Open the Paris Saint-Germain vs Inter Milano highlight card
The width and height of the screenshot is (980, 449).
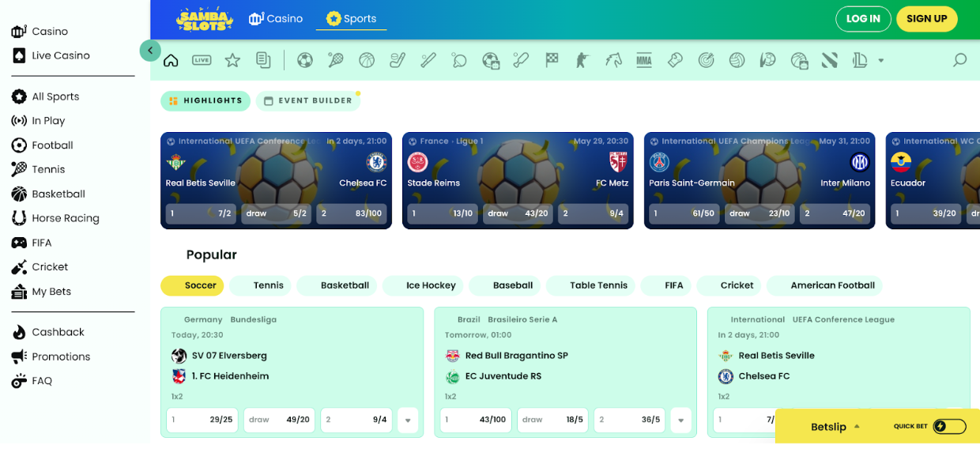pyautogui.click(x=759, y=180)
